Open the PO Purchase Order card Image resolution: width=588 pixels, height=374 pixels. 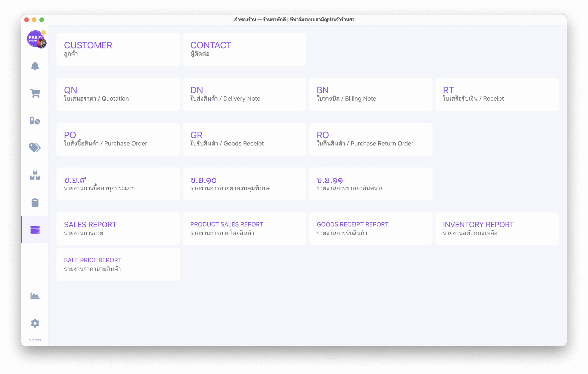[x=118, y=139]
